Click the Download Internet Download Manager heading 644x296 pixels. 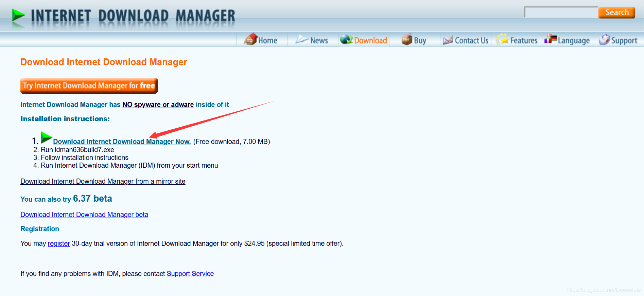point(104,62)
